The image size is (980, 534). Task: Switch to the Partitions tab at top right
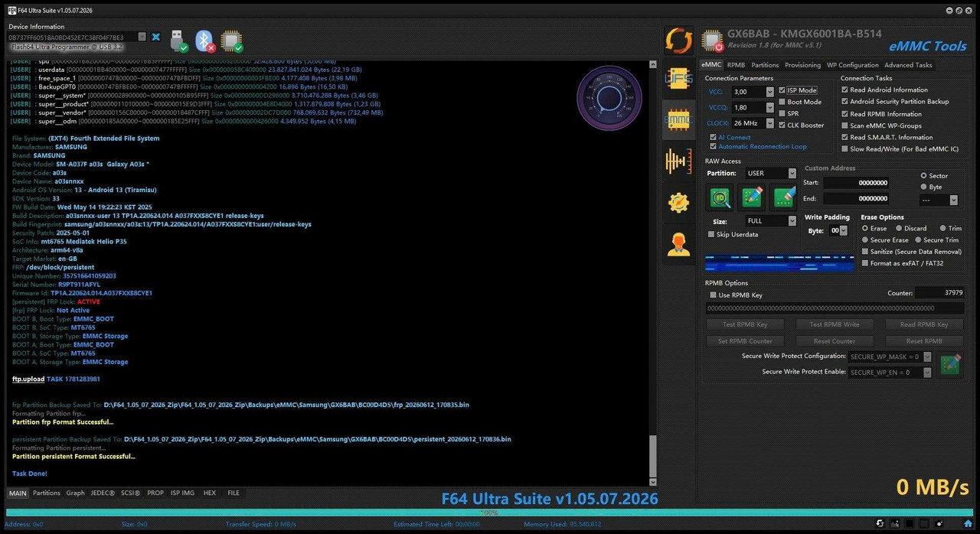coord(765,65)
